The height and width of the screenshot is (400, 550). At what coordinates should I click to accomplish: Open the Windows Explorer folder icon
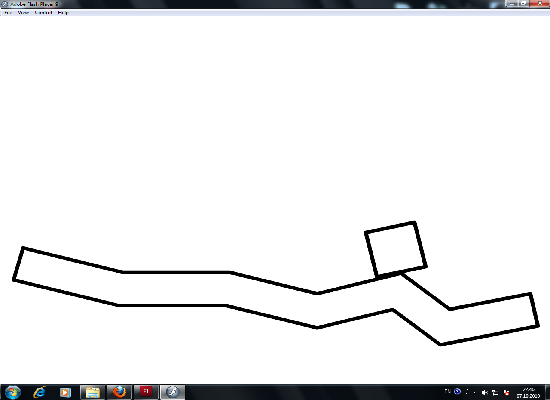[93, 392]
